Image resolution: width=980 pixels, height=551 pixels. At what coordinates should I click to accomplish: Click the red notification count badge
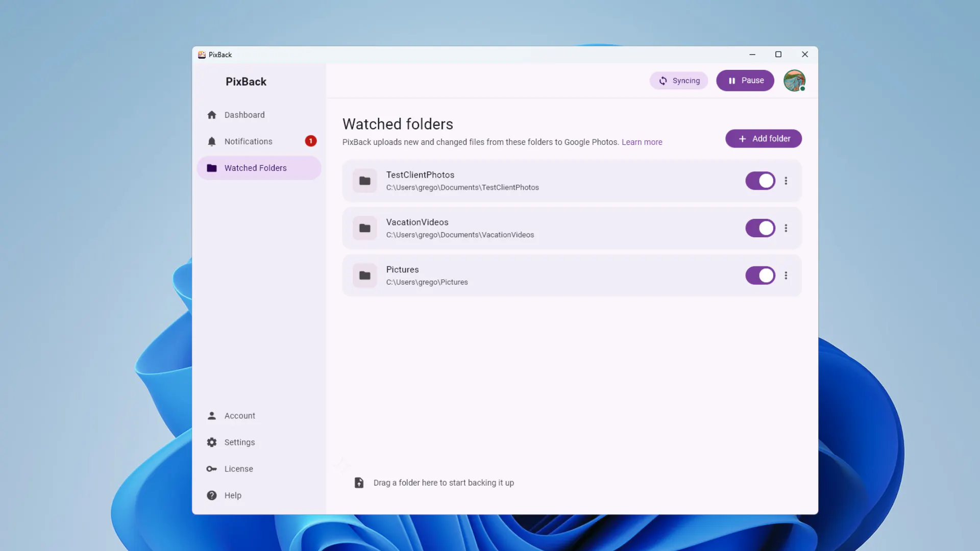[311, 141]
